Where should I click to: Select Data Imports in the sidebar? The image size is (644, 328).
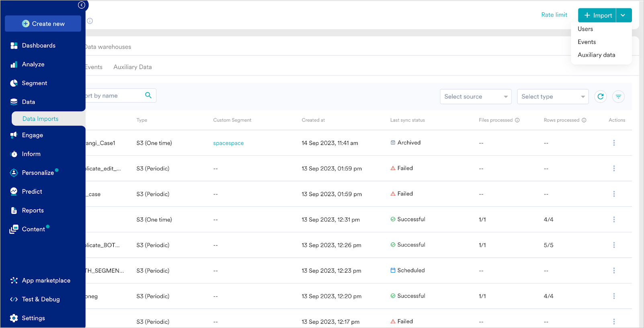41,119
